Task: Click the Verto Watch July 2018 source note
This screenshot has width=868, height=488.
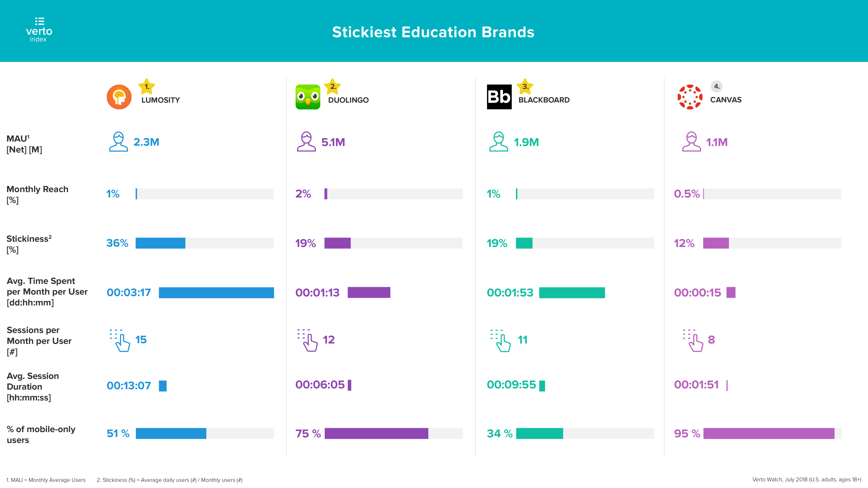Action: point(806,480)
